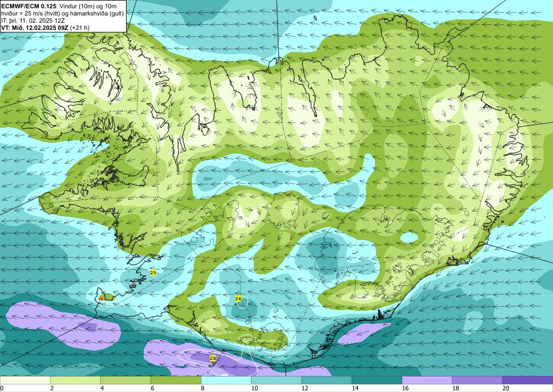This screenshot has width=553, height=392.
Task: Click the scale value '4'
Action: (x=102, y=388)
